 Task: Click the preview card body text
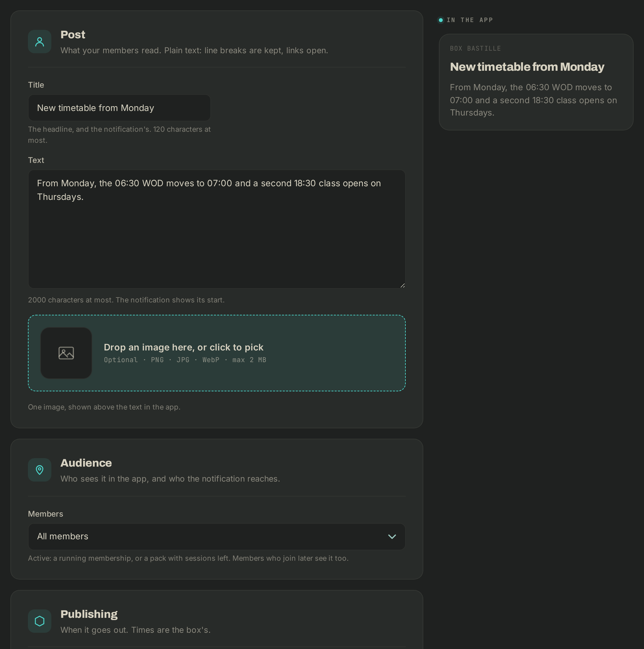click(x=533, y=100)
